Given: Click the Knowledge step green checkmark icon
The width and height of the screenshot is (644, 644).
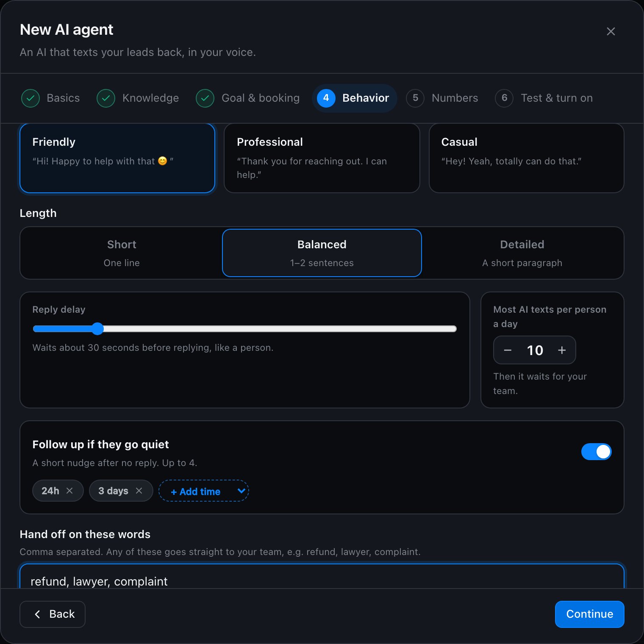Looking at the screenshot, I should tap(106, 98).
